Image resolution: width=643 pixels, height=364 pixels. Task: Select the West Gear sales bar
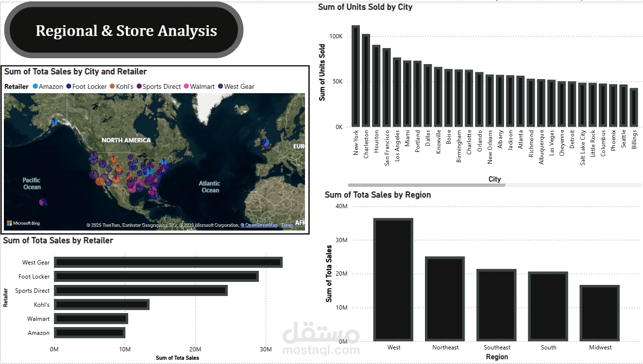(x=169, y=262)
